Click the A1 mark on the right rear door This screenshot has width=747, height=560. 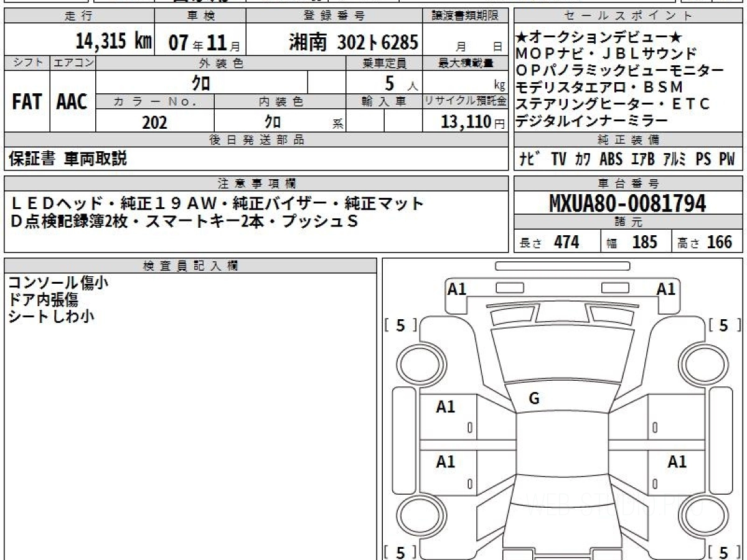[677, 462]
